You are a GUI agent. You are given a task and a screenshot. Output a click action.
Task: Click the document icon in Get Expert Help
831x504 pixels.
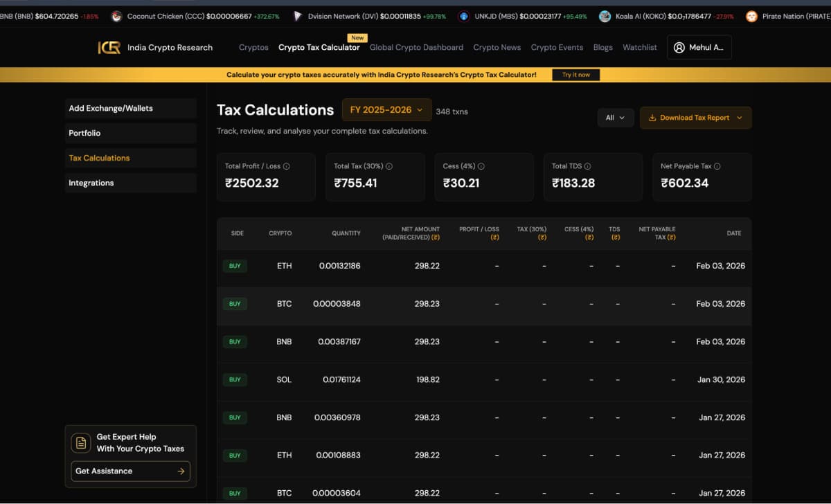(x=82, y=442)
